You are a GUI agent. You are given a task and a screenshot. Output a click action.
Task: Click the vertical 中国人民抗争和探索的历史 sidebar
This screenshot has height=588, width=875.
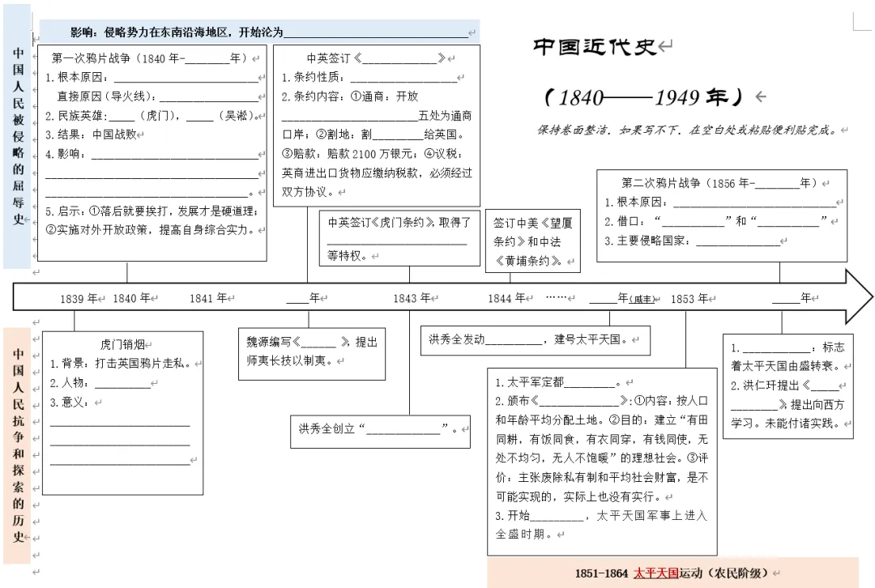19,445
